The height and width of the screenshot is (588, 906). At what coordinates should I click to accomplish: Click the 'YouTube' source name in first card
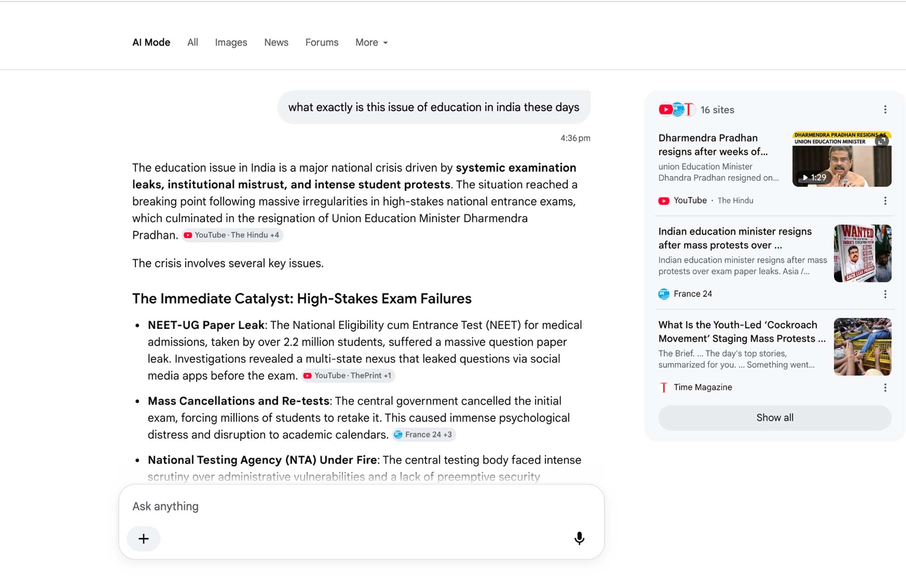click(x=690, y=201)
